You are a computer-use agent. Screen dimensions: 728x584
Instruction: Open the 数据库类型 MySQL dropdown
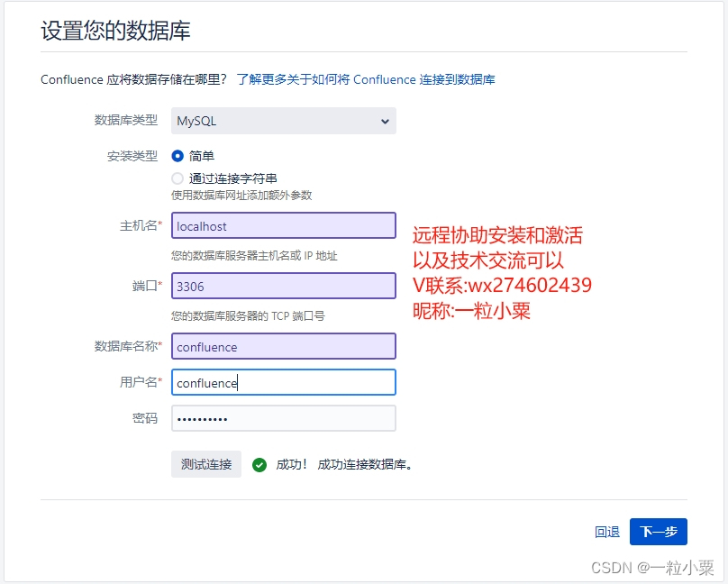tap(283, 121)
